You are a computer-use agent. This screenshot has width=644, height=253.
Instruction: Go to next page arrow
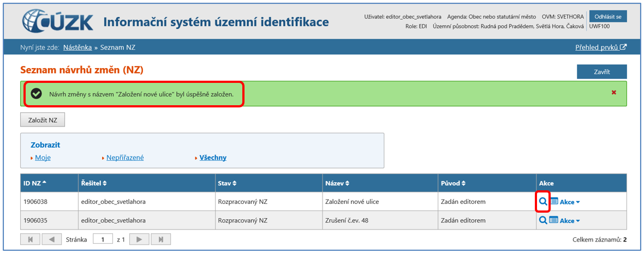139,239
